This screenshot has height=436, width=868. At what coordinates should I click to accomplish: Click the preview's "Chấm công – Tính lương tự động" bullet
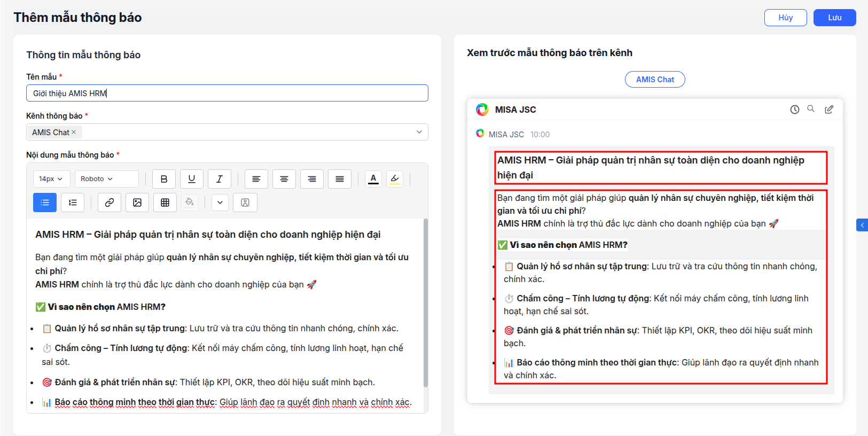[656, 305]
